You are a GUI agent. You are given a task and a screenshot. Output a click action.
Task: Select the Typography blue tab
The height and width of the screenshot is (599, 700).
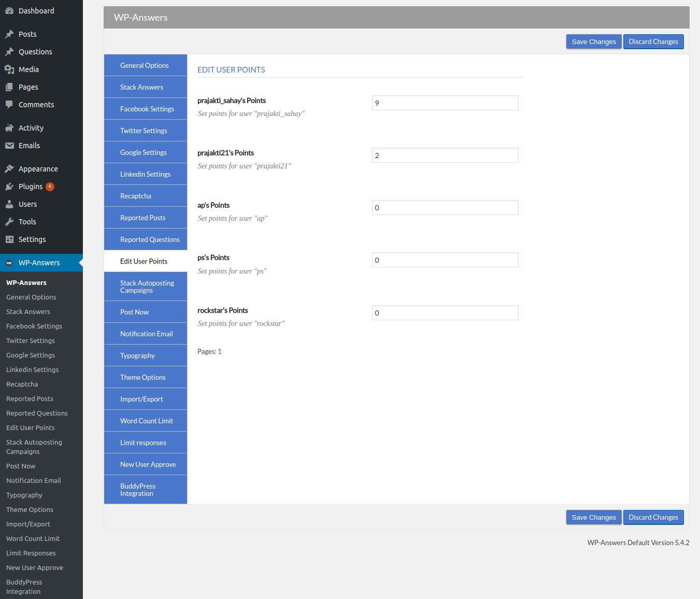pyautogui.click(x=146, y=355)
